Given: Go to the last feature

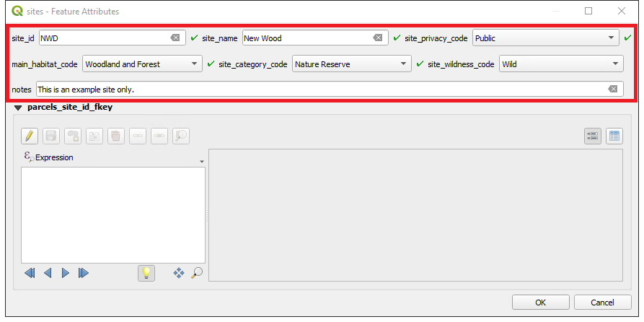Looking at the screenshot, I should pyautogui.click(x=84, y=273).
